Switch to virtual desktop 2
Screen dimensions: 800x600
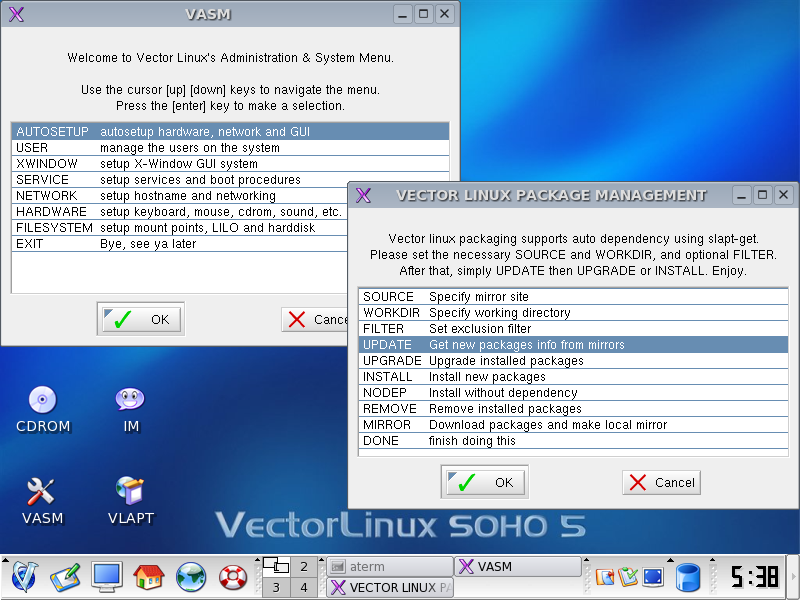click(x=304, y=566)
